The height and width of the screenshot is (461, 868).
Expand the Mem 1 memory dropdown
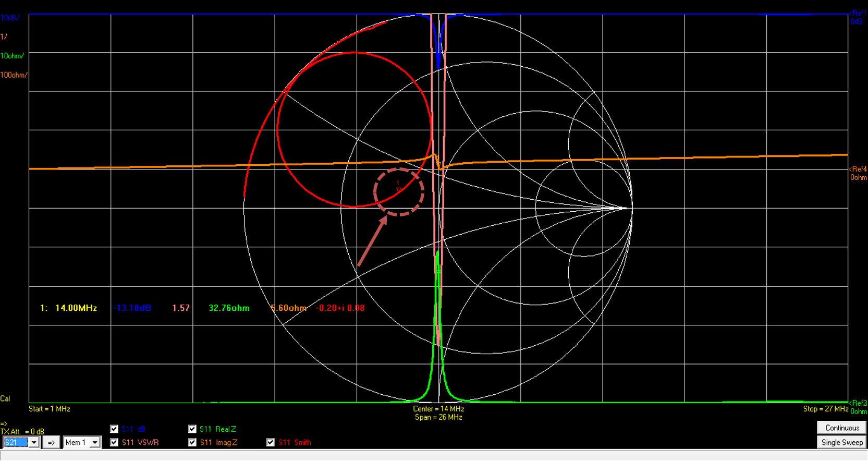95,442
